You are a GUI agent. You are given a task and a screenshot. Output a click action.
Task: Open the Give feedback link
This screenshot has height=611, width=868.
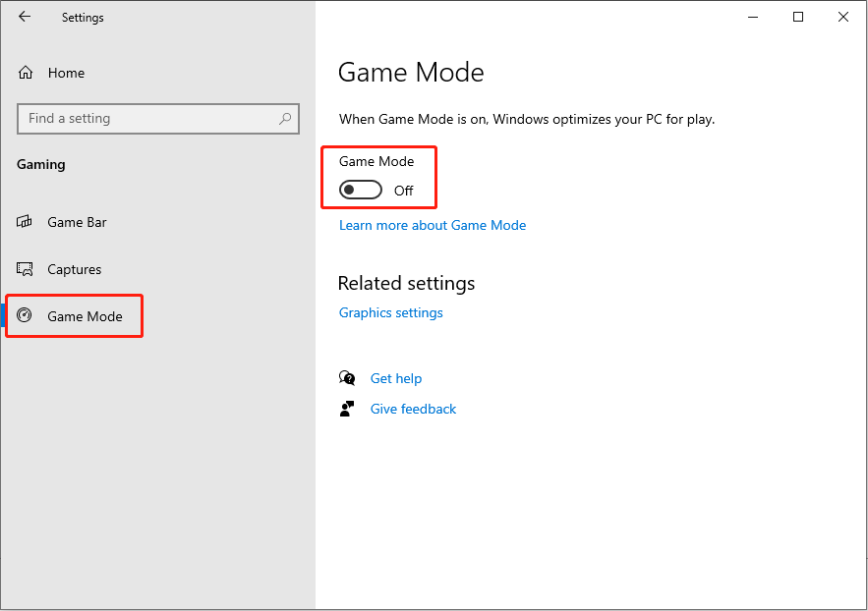[x=413, y=409]
